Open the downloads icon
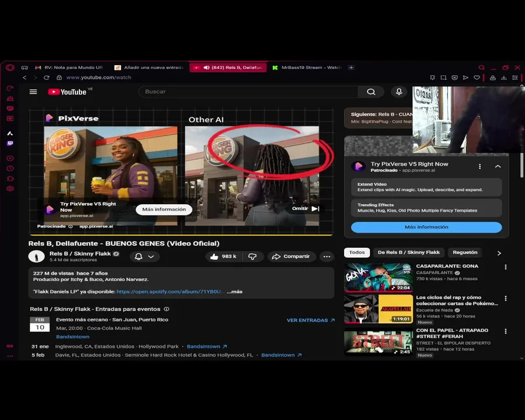The width and height of the screenshot is (525, 420). pyautogui.click(x=503, y=78)
